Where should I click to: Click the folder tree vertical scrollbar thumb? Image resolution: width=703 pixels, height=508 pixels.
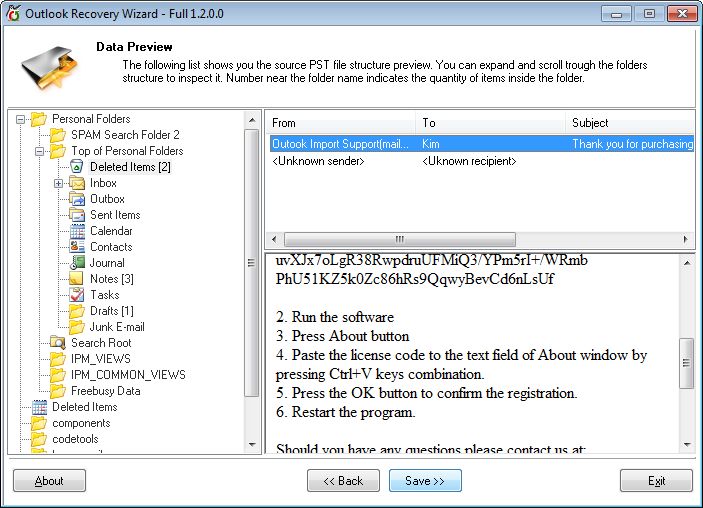[x=252, y=263]
